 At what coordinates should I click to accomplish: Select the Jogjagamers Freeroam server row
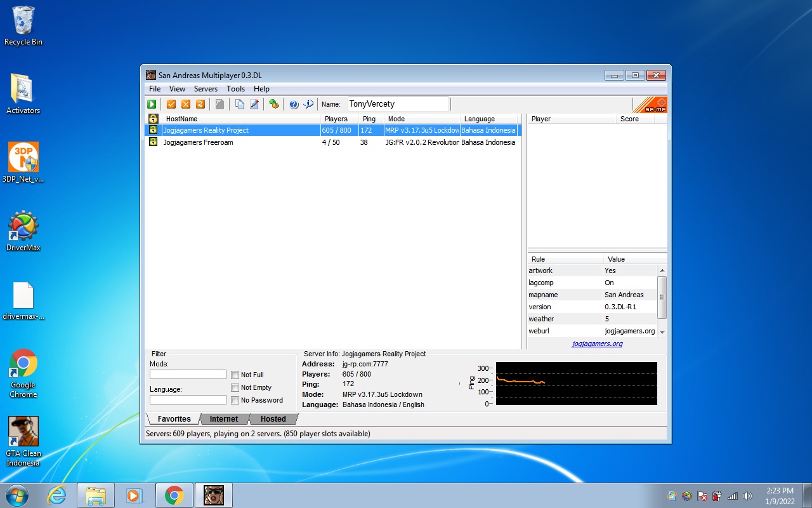coord(333,142)
